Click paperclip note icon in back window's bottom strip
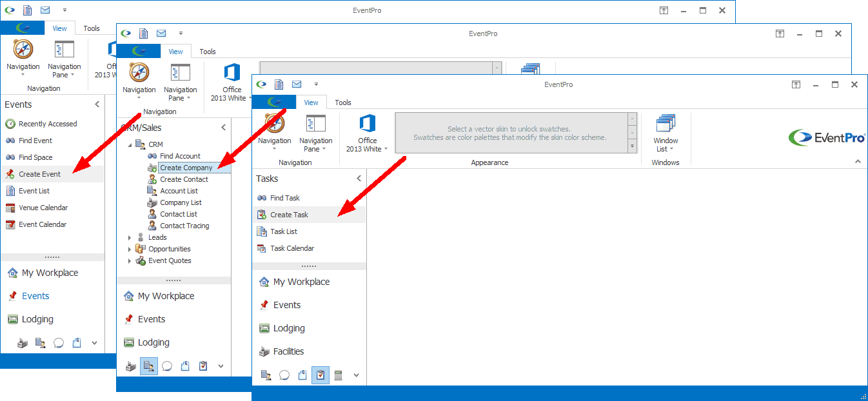 [77, 343]
